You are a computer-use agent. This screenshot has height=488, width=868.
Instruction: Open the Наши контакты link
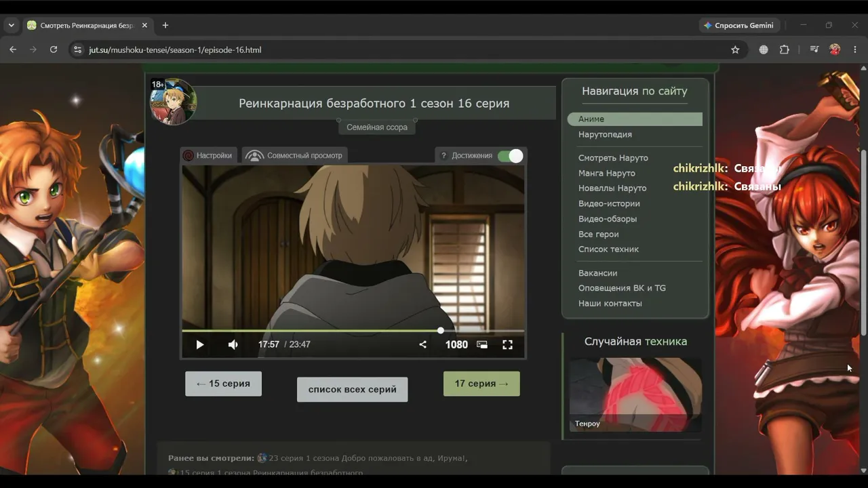[x=610, y=303]
